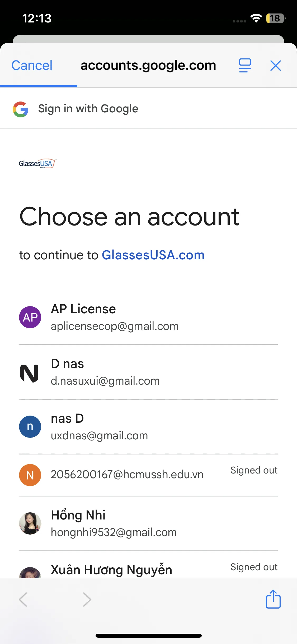
Task: Choose d.nasuxui@gmail.com account
Action: [x=105, y=381]
